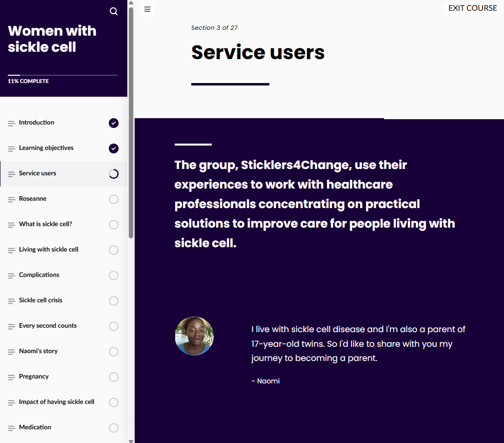Click the lines icon beside Every second counts
This screenshot has height=443, width=504.
(x=12, y=327)
